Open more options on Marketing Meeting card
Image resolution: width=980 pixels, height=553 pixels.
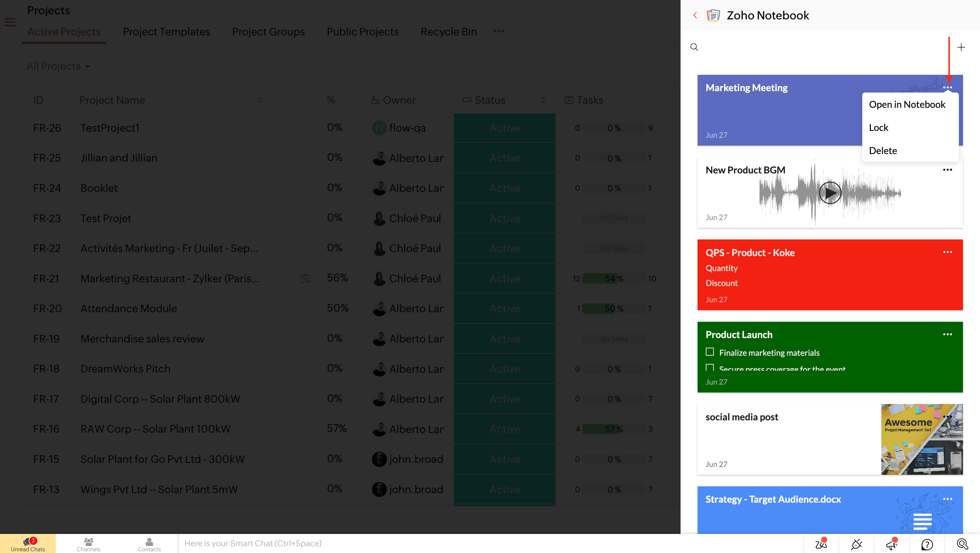coord(947,87)
